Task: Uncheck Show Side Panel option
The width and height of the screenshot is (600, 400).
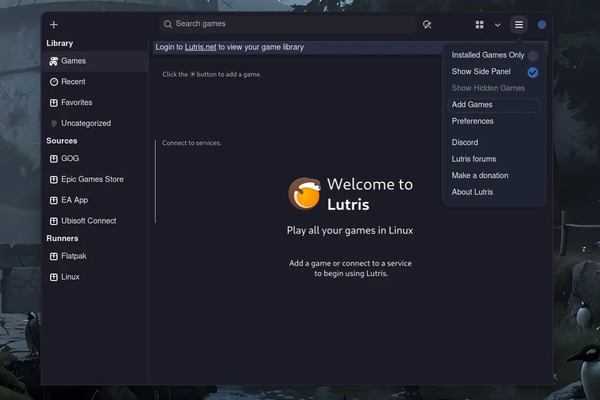Action: pyautogui.click(x=494, y=72)
